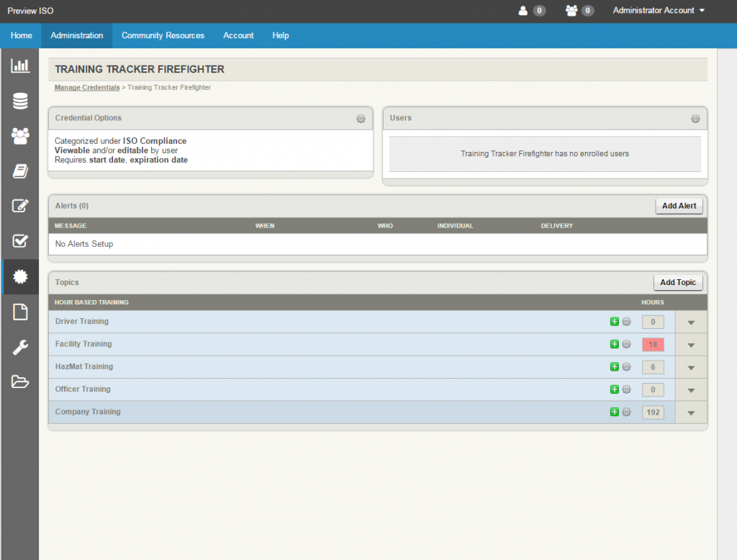Click green plus icon for Driver Training
This screenshot has height=560, width=737.
click(614, 322)
